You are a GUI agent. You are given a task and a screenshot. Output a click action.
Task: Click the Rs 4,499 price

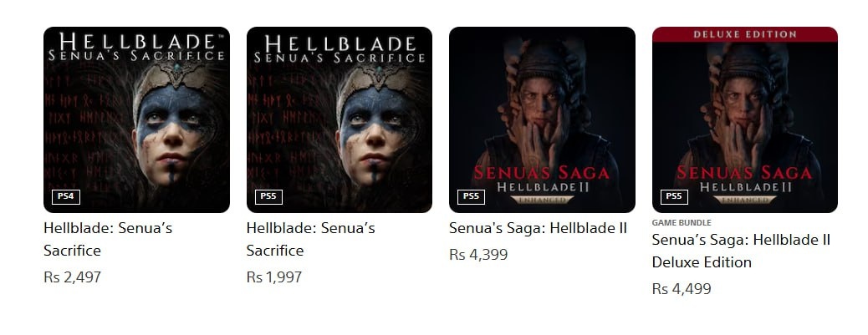[682, 288]
